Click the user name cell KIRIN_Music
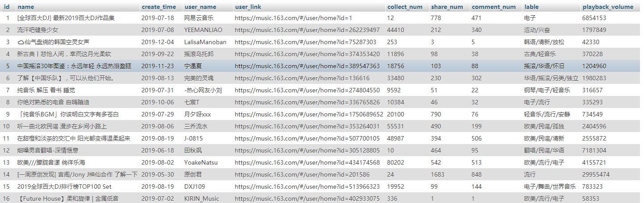This screenshot has width=644, height=203. (x=201, y=199)
